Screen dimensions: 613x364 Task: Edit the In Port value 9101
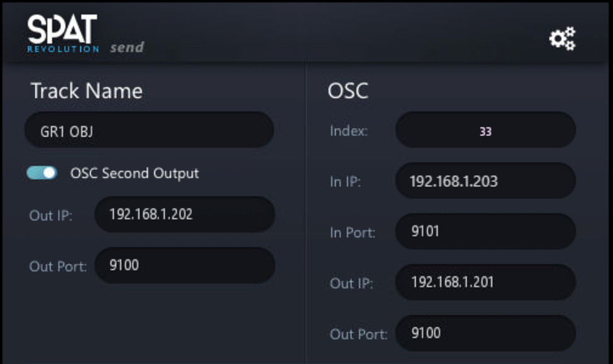[485, 231]
